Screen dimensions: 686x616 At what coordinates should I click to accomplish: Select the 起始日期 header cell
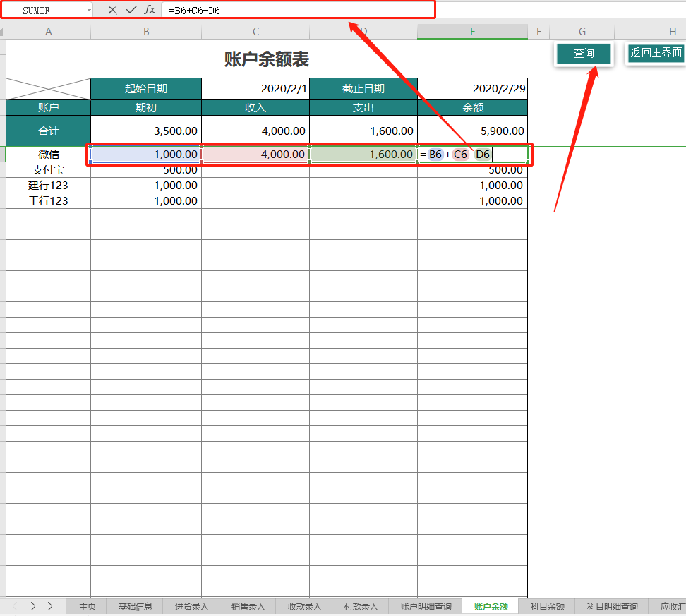click(x=146, y=89)
